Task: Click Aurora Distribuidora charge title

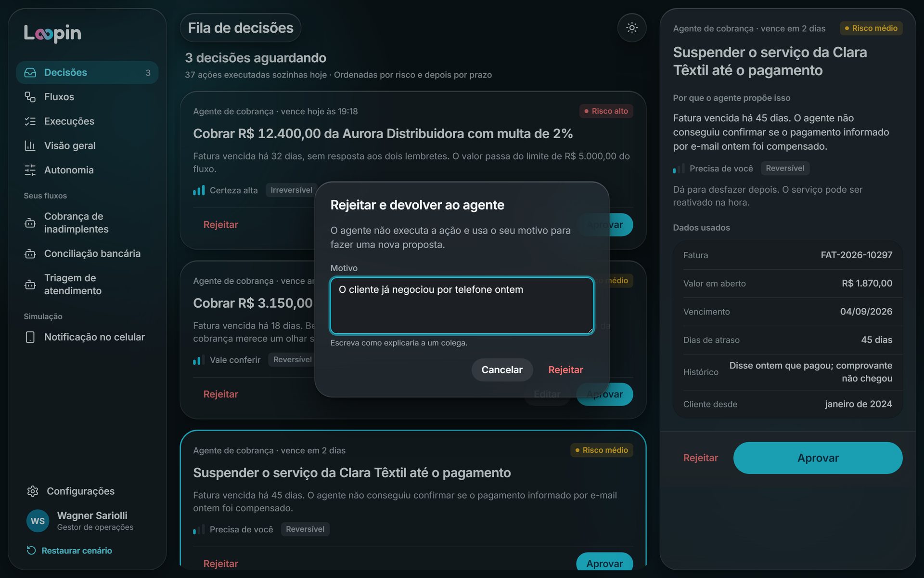Action: tap(383, 134)
